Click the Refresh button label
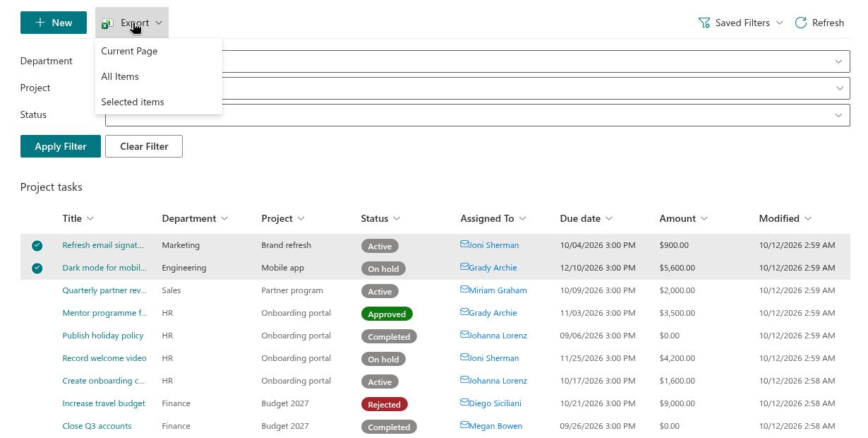The width and height of the screenshot is (868, 438). coord(828,23)
